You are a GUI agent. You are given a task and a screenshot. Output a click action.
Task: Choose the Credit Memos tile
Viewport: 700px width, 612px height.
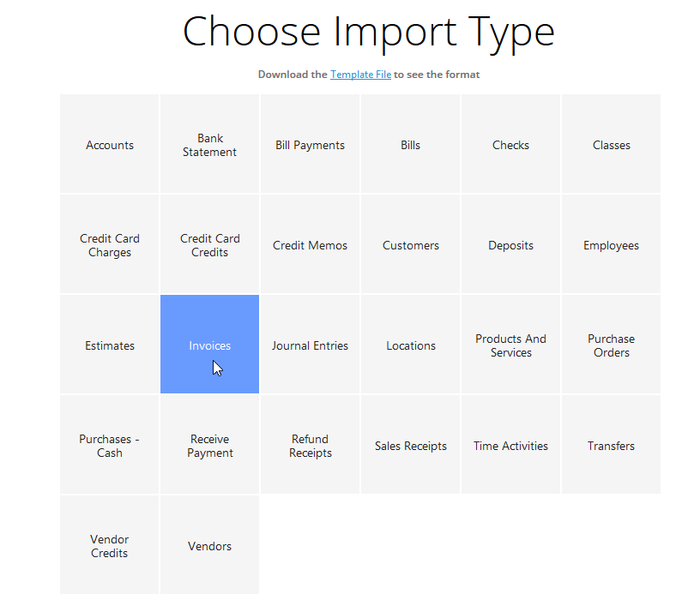click(x=311, y=244)
